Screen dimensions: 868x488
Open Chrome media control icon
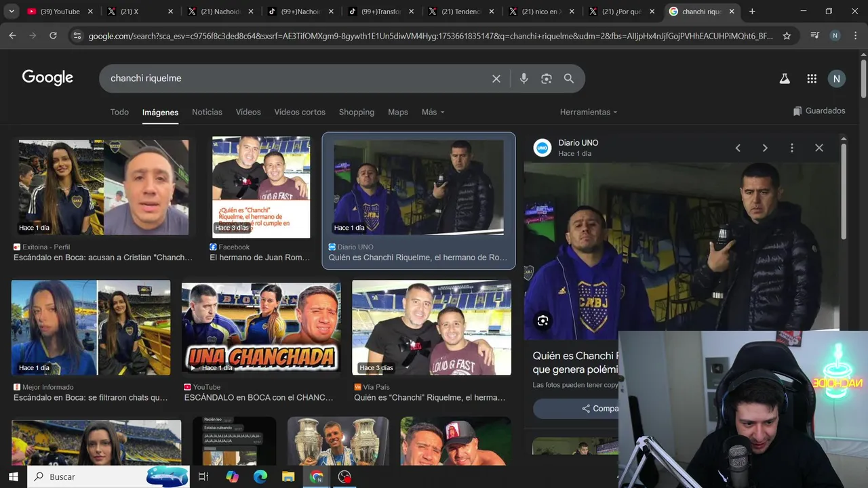pyautogui.click(x=815, y=36)
